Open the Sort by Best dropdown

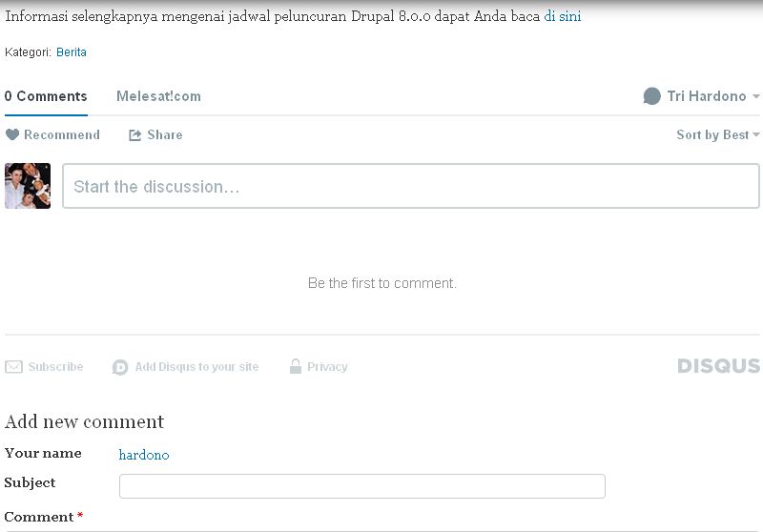pyautogui.click(x=717, y=135)
